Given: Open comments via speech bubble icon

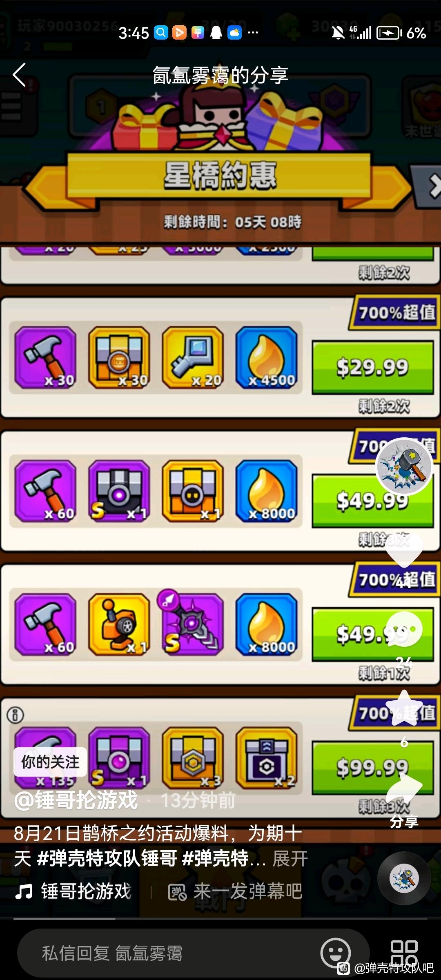Looking at the screenshot, I should (x=404, y=629).
